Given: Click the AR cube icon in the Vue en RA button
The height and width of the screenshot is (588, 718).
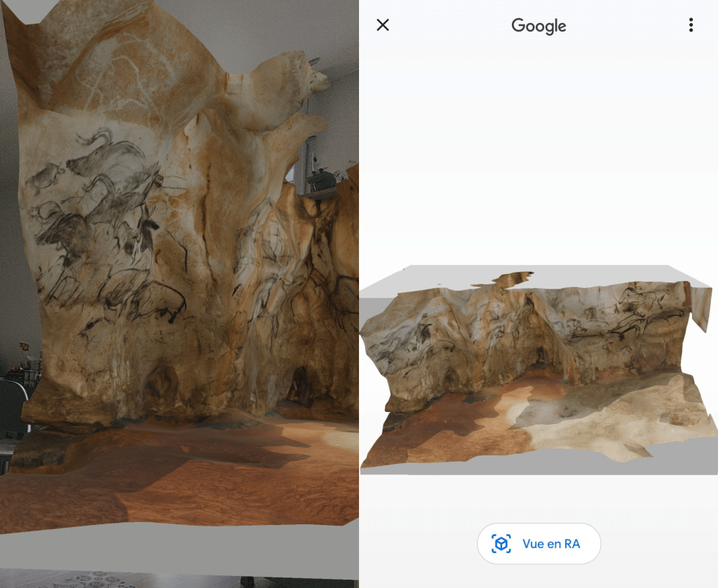Looking at the screenshot, I should tap(501, 544).
